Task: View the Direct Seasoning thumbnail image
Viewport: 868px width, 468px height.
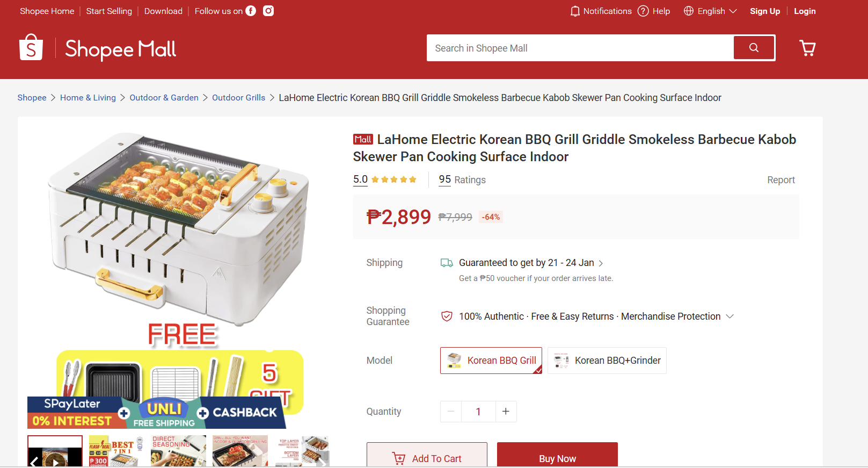Action: (x=178, y=450)
